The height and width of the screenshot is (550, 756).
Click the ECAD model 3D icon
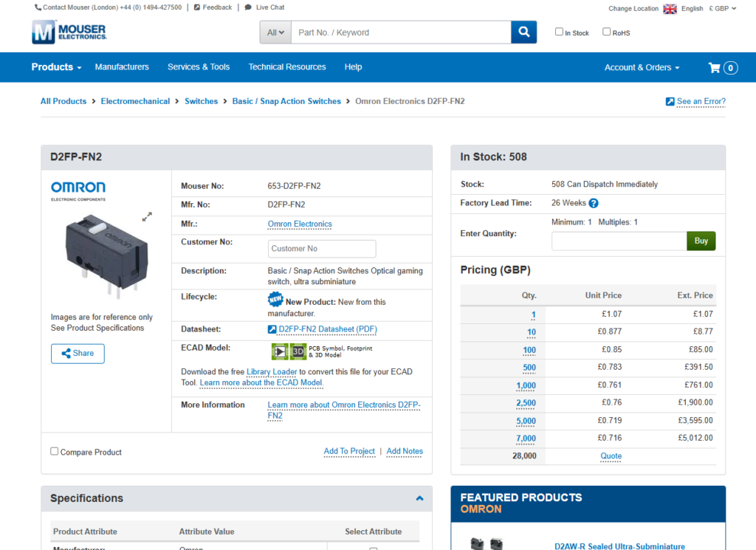(x=298, y=352)
